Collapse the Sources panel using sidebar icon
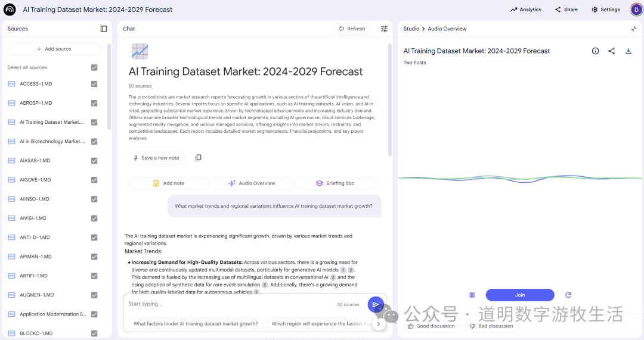 (x=104, y=29)
